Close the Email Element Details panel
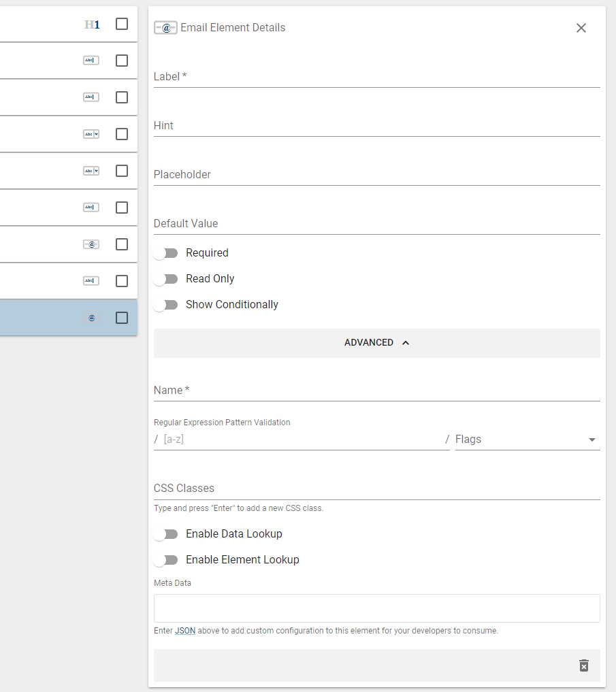 point(581,28)
